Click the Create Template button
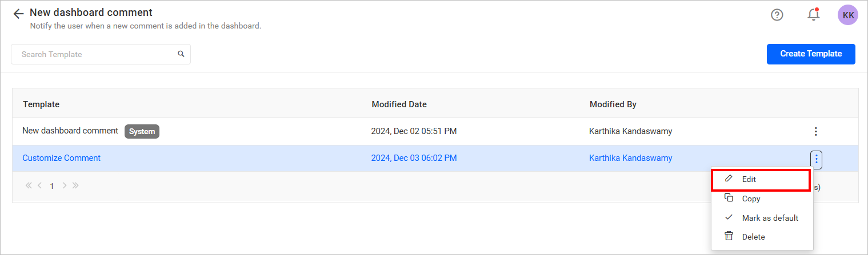The height and width of the screenshot is (255, 868). point(810,54)
